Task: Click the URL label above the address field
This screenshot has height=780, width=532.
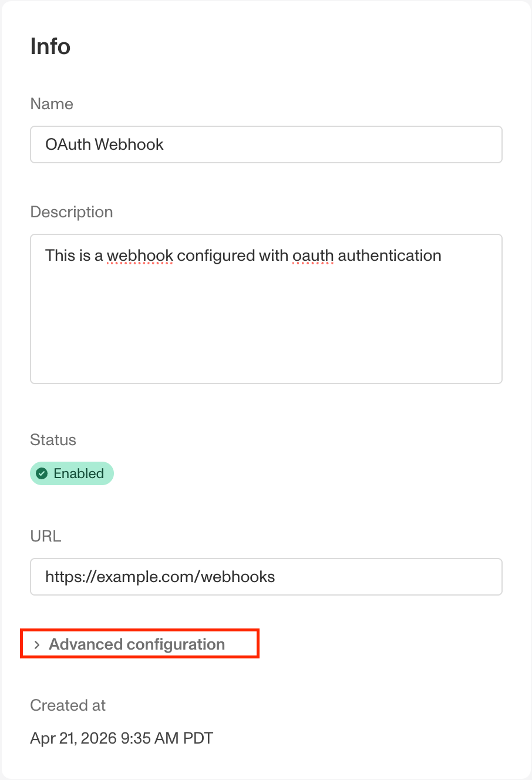Action: pyautogui.click(x=46, y=536)
